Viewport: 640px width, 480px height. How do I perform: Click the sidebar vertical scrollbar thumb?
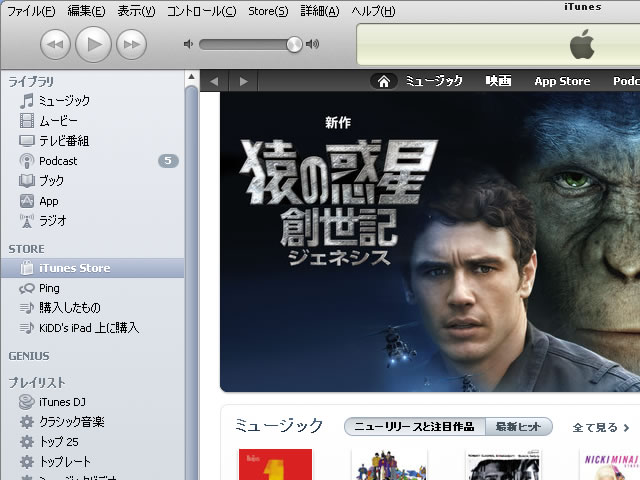(191, 282)
